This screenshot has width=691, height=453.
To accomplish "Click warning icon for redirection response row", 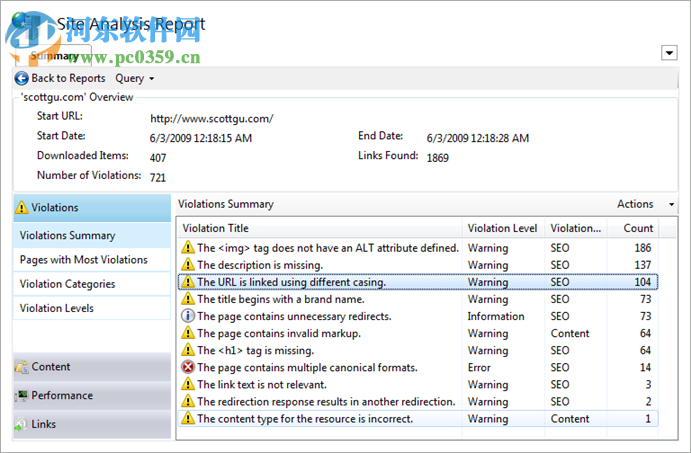I will coord(188,401).
